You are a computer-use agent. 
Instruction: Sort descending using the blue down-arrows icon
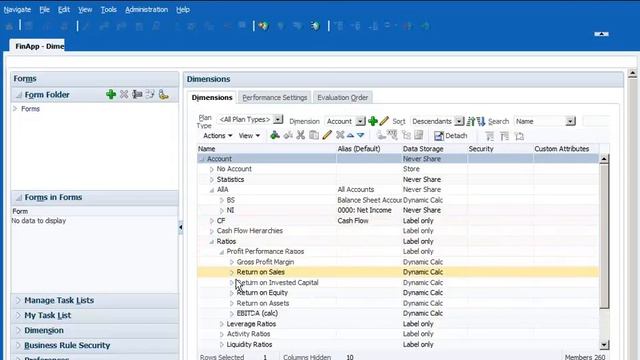[481, 121]
